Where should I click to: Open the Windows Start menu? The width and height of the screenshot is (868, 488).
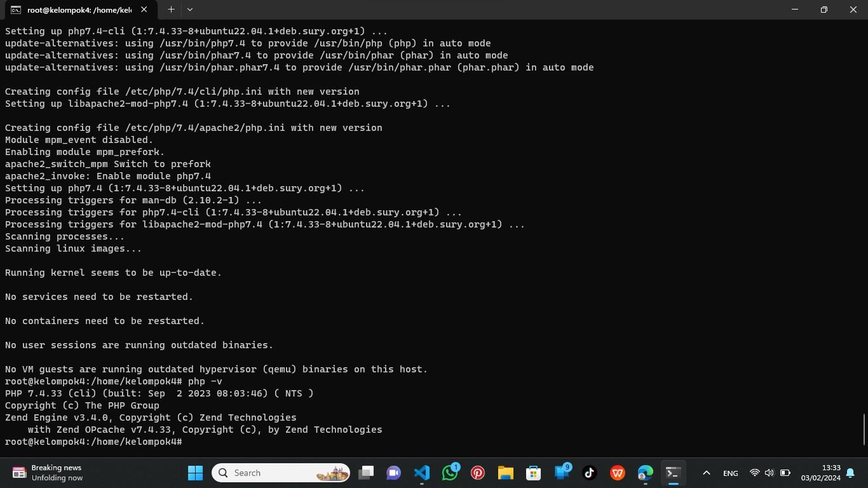[x=195, y=473]
